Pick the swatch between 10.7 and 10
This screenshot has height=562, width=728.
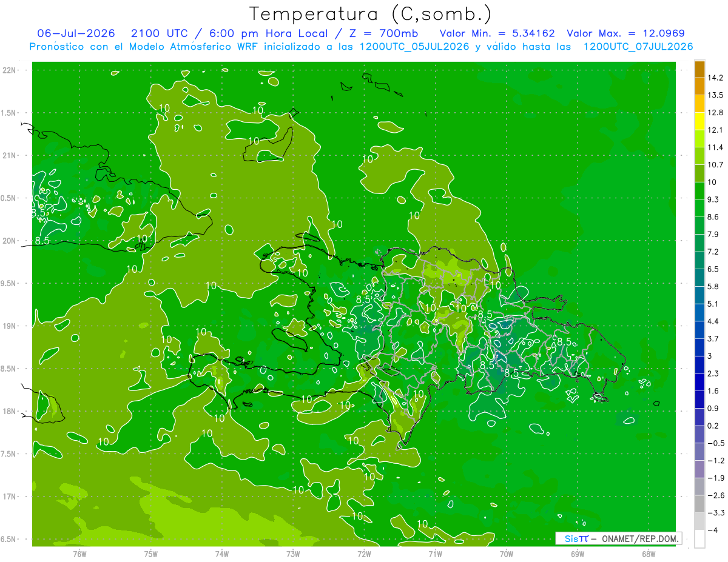tap(699, 173)
